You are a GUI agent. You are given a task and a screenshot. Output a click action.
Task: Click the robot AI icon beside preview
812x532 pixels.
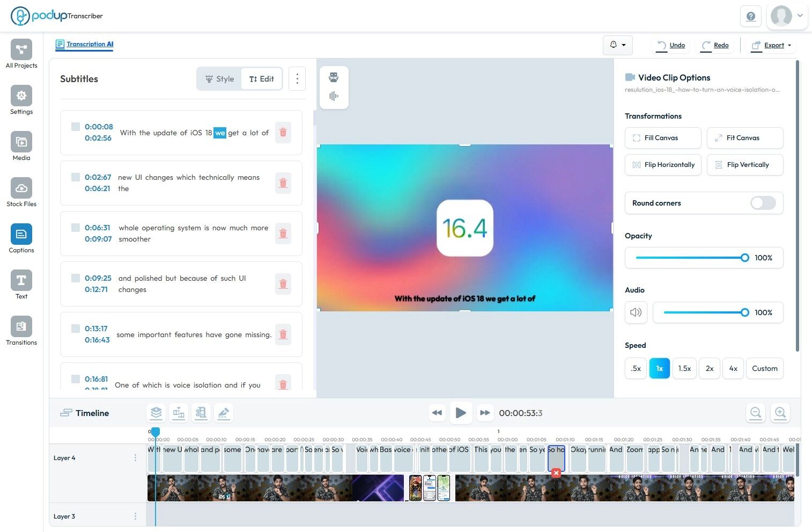pyautogui.click(x=334, y=77)
